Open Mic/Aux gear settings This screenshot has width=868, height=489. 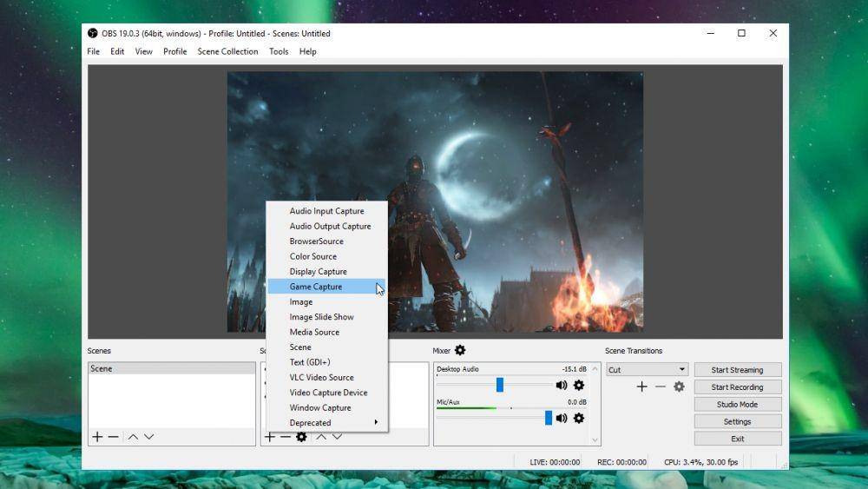[x=579, y=418]
